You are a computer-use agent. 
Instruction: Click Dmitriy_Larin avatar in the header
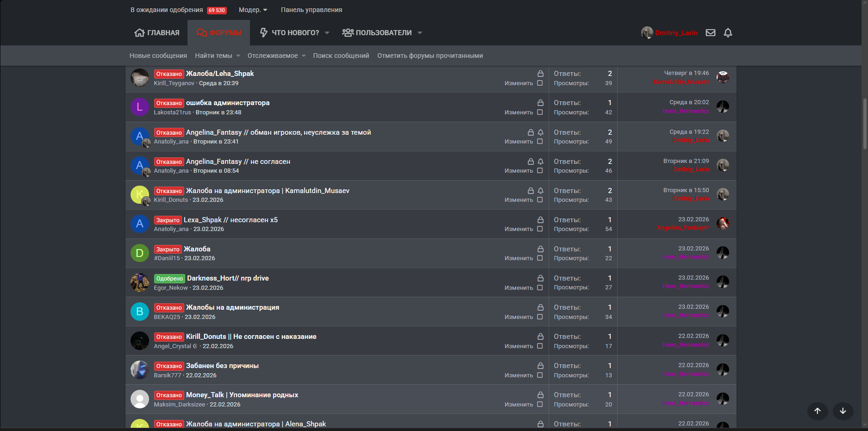tap(647, 32)
